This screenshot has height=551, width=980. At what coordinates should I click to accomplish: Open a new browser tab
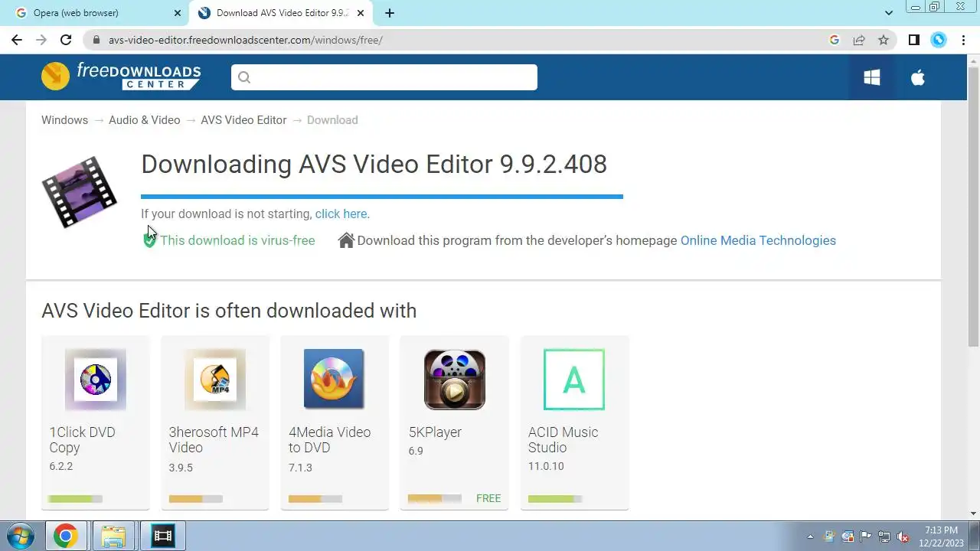point(390,13)
